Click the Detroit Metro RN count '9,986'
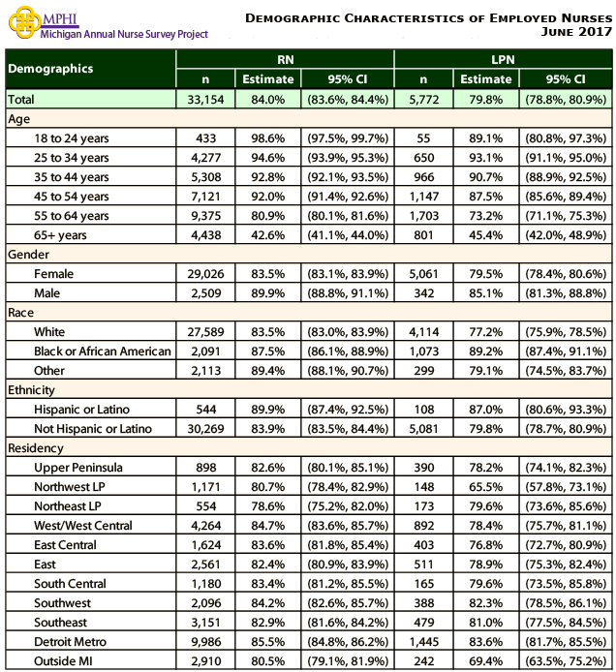The width and height of the screenshot is (616, 672). click(205, 642)
